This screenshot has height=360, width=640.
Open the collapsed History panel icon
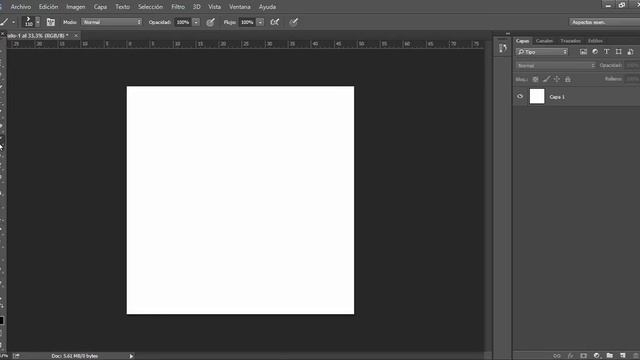pos(503,49)
